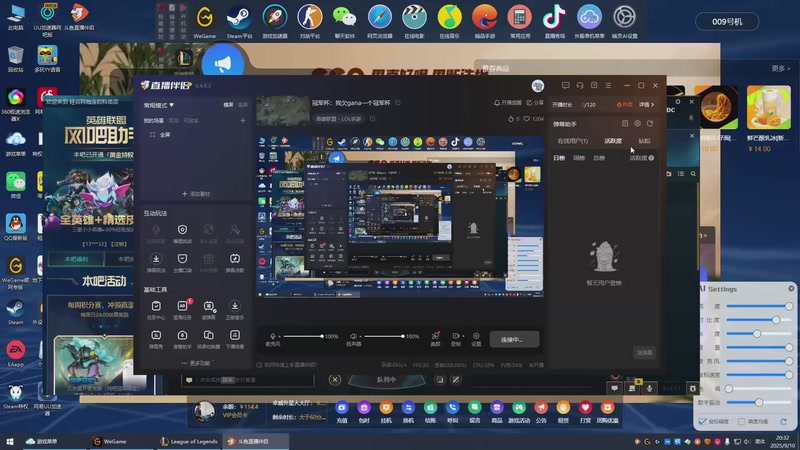The width and height of the screenshot is (800, 450).
Task: Expand the 常规模式 mode dropdown
Action: (x=159, y=105)
